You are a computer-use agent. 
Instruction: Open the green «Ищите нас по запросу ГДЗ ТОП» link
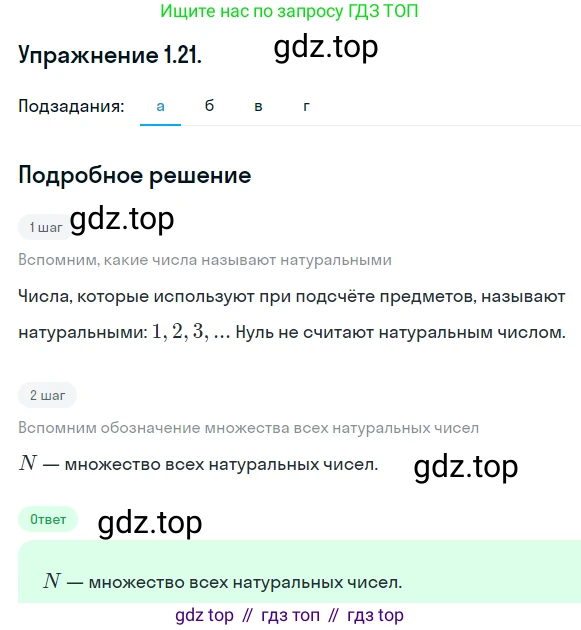point(289,11)
